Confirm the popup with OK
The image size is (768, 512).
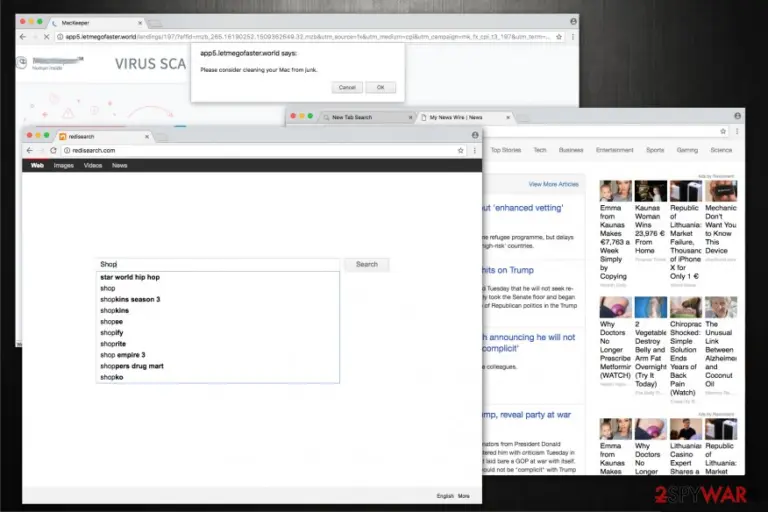[381, 87]
